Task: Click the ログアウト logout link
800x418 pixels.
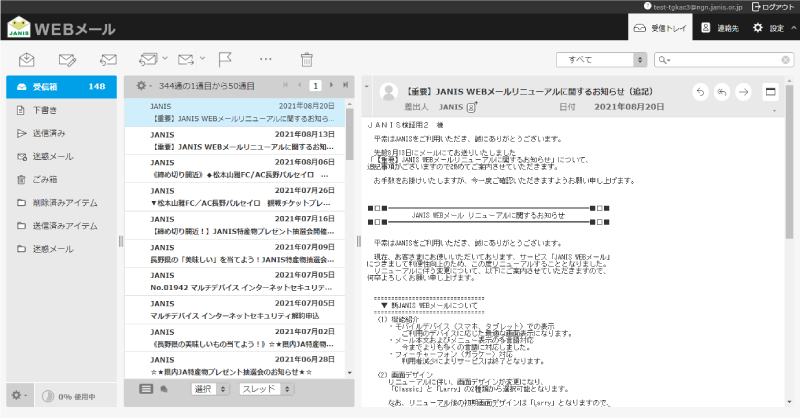Action: pyautogui.click(x=772, y=7)
